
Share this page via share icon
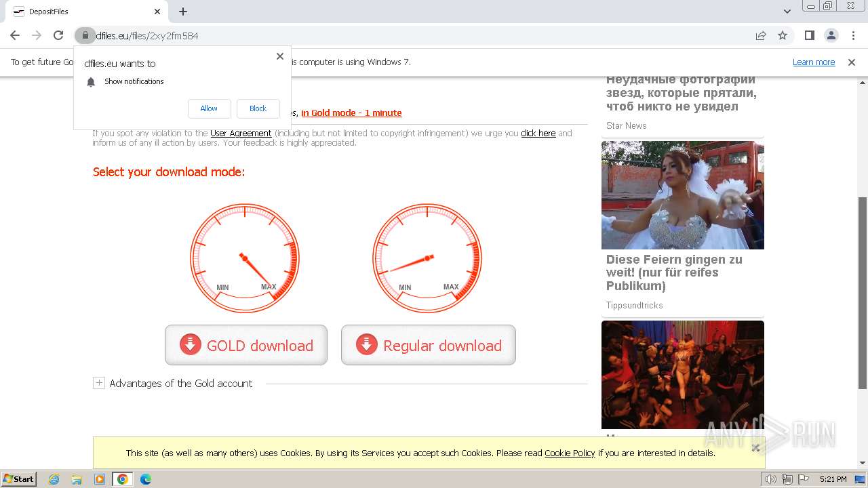[x=761, y=35]
